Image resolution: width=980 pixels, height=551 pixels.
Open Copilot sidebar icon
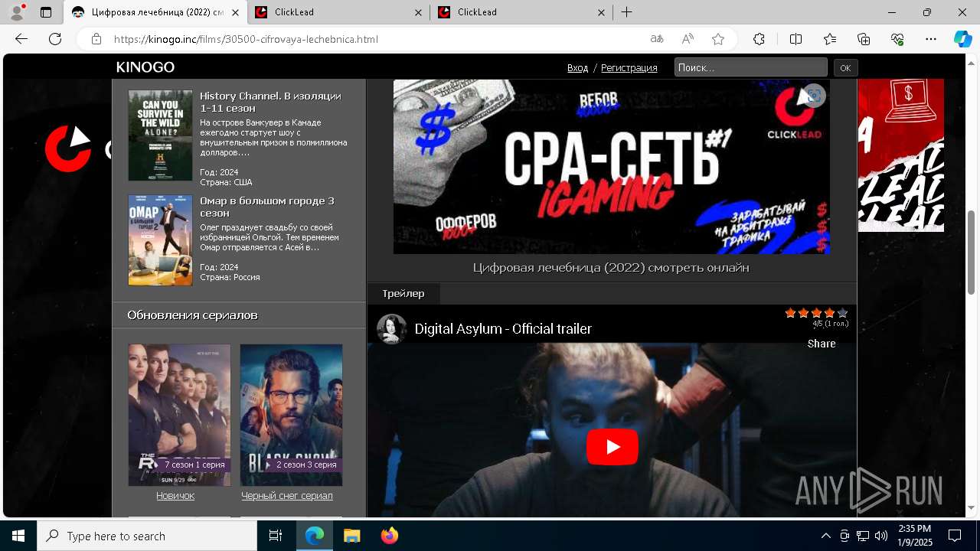tap(962, 39)
